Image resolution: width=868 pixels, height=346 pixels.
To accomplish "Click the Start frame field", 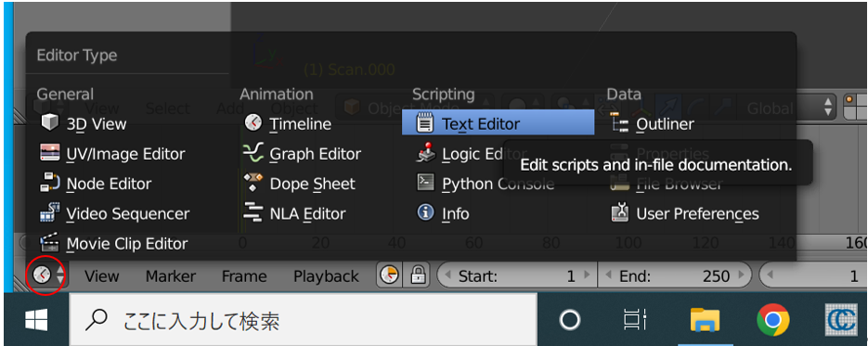I will click(517, 276).
